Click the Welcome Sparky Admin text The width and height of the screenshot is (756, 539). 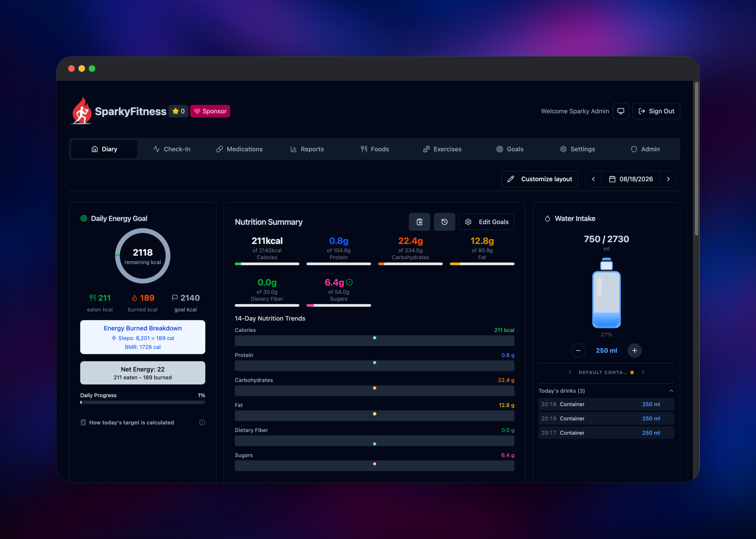pyautogui.click(x=575, y=111)
